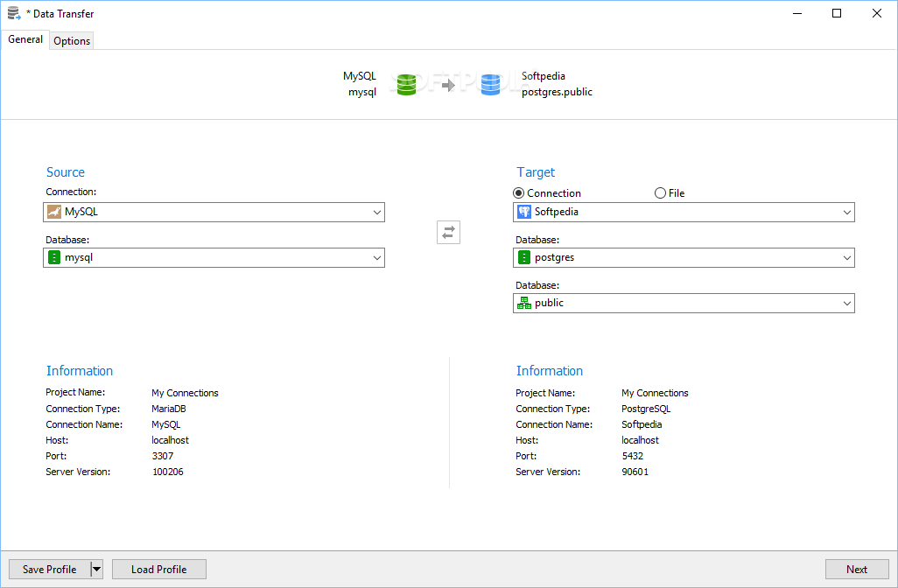This screenshot has width=898, height=588.
Task: Click the header text postgres.public
Action: pos(557,92)
